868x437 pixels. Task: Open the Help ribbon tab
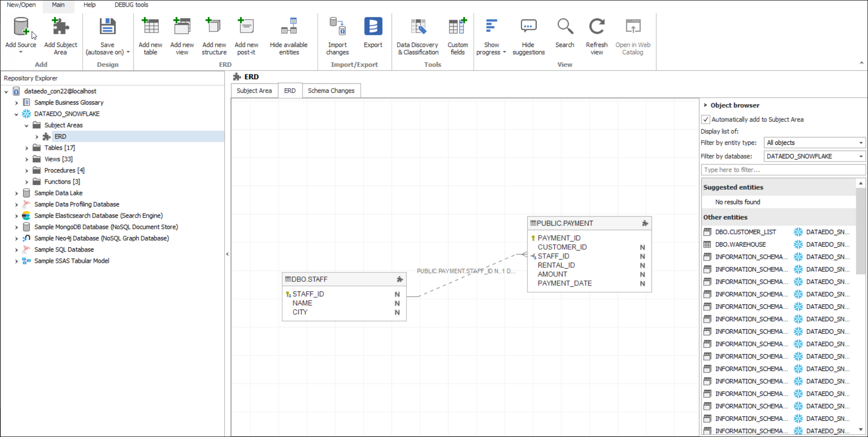pyautogui.click(x=90, y=5)
